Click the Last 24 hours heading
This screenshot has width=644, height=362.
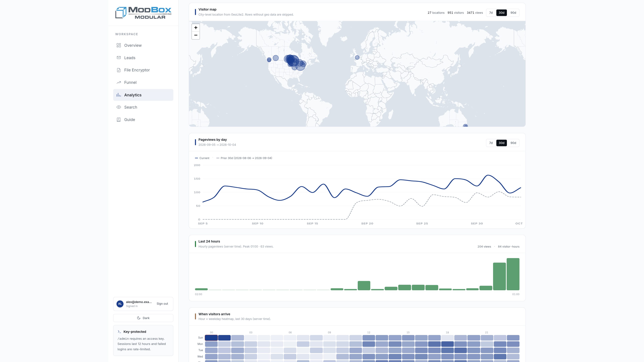click(209, 241)
